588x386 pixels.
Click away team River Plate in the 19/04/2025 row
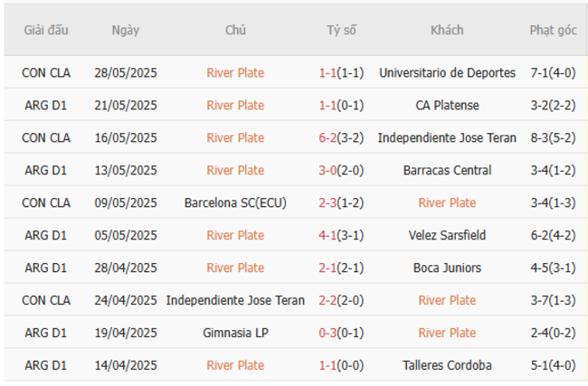(447, 333)
